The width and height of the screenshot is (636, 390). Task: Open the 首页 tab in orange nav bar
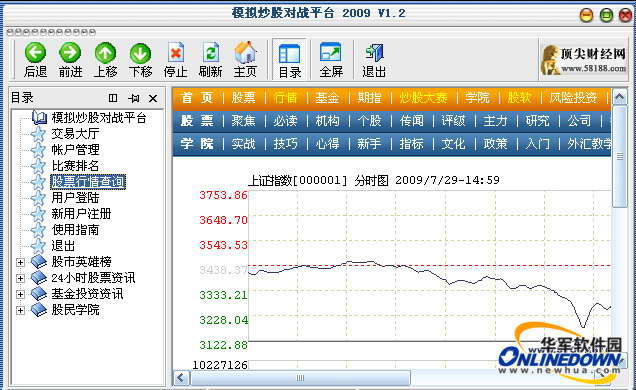[197, 98]
